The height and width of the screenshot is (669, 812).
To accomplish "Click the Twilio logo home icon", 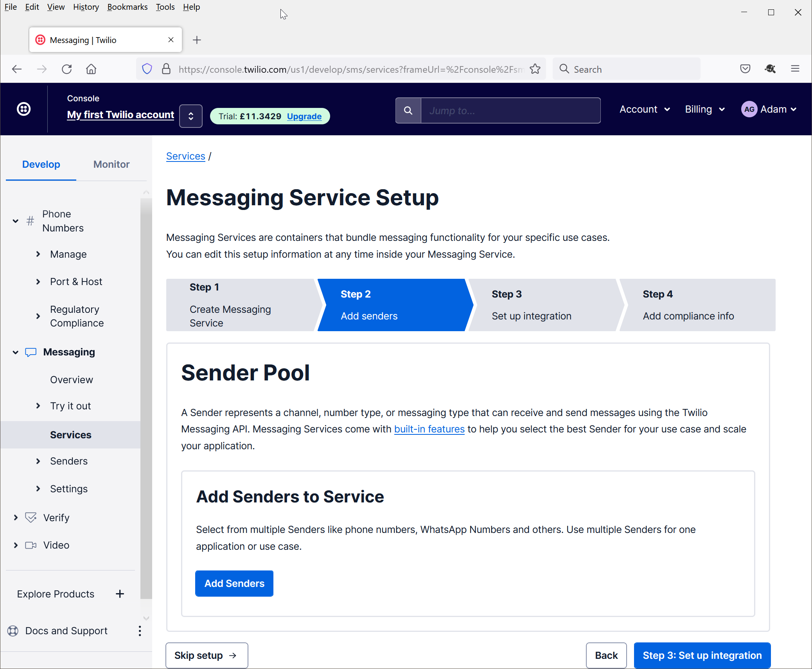I will (24, 109).
